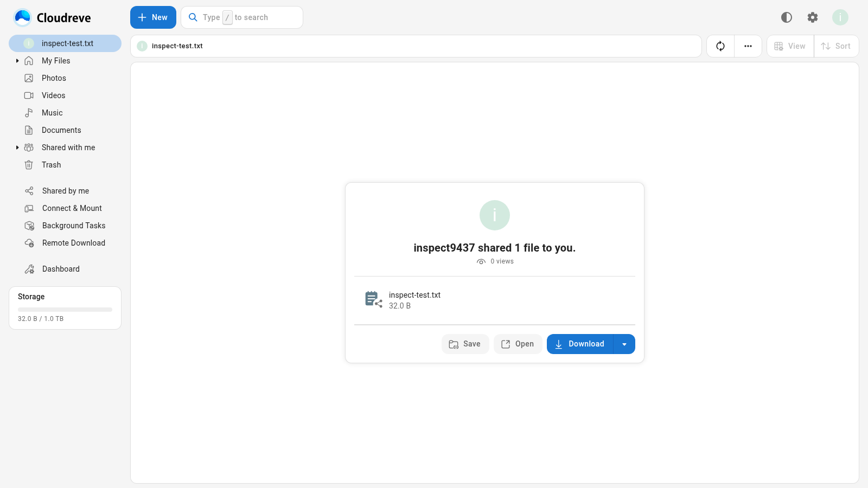Toggle dark mode with the half-circle icon

787,17
